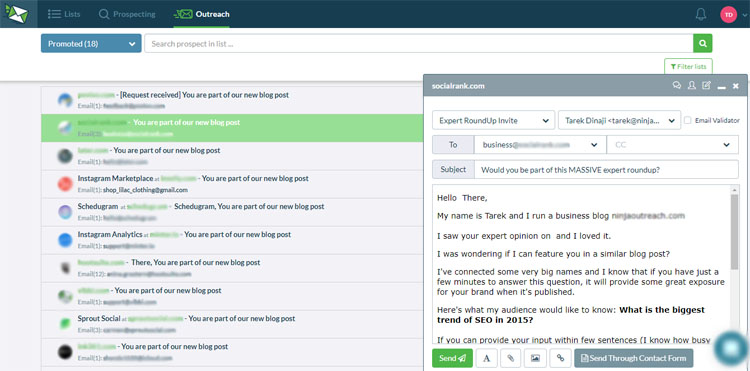The width and height of the screenshot is (750, 371).
Task: Click the Instagram Analytics blue avatar
Action: tap(65, 240)
